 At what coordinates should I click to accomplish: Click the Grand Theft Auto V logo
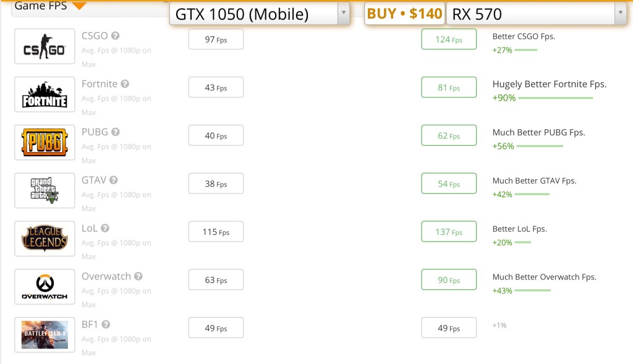(45, 190)
